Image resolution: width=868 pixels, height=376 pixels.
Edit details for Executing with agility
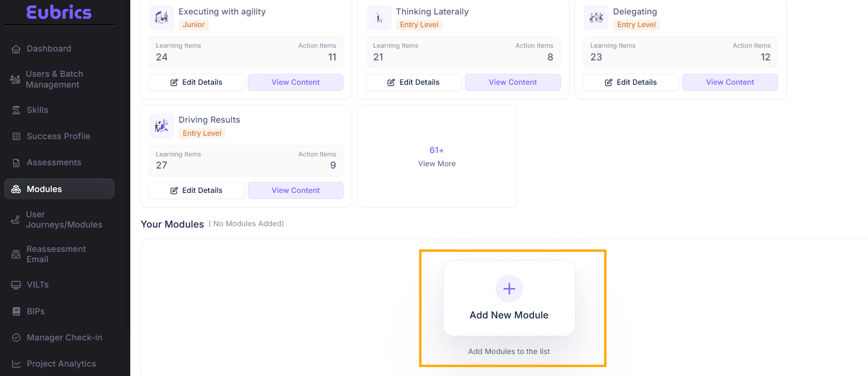click(196, 82)
